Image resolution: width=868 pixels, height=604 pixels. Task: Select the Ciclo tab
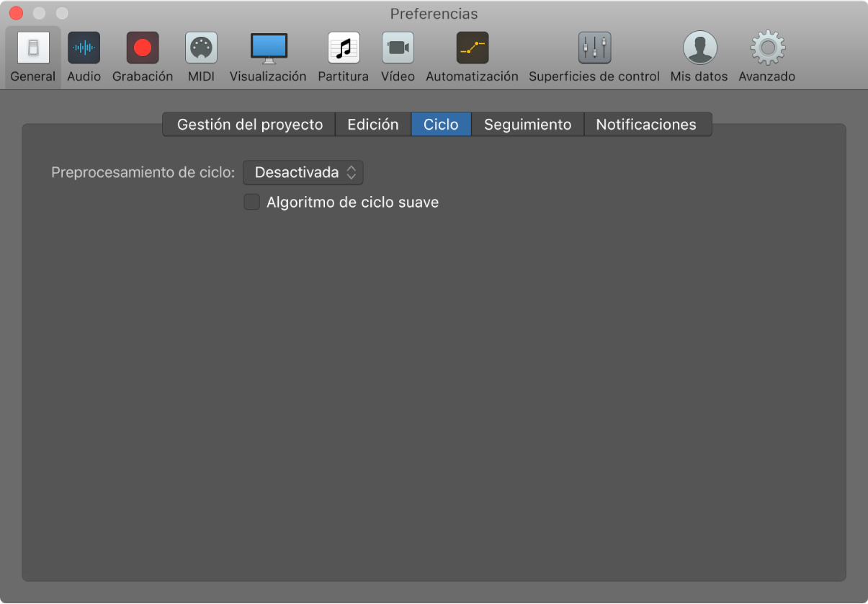pyautogui.click(x=441, y=125)
